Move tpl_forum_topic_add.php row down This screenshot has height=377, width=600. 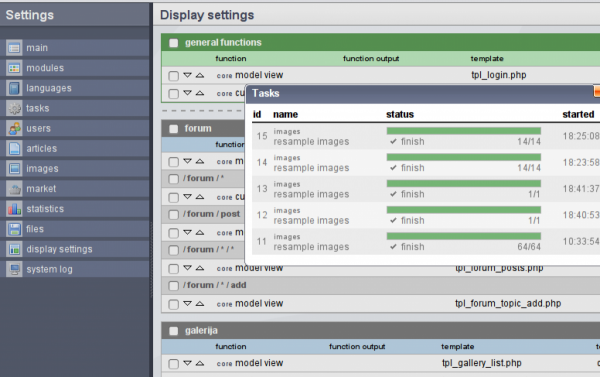tap(187, 304)
